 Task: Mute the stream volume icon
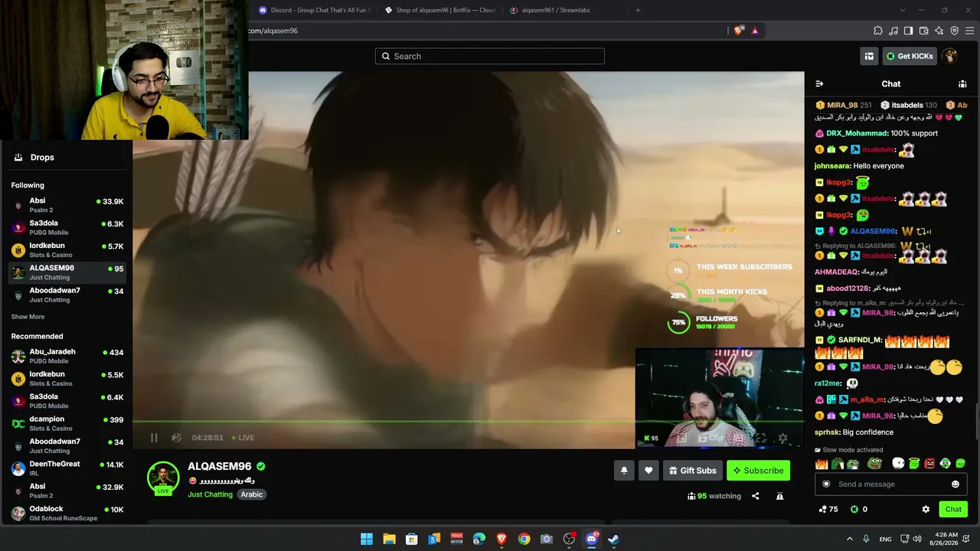tap(177, 438)
